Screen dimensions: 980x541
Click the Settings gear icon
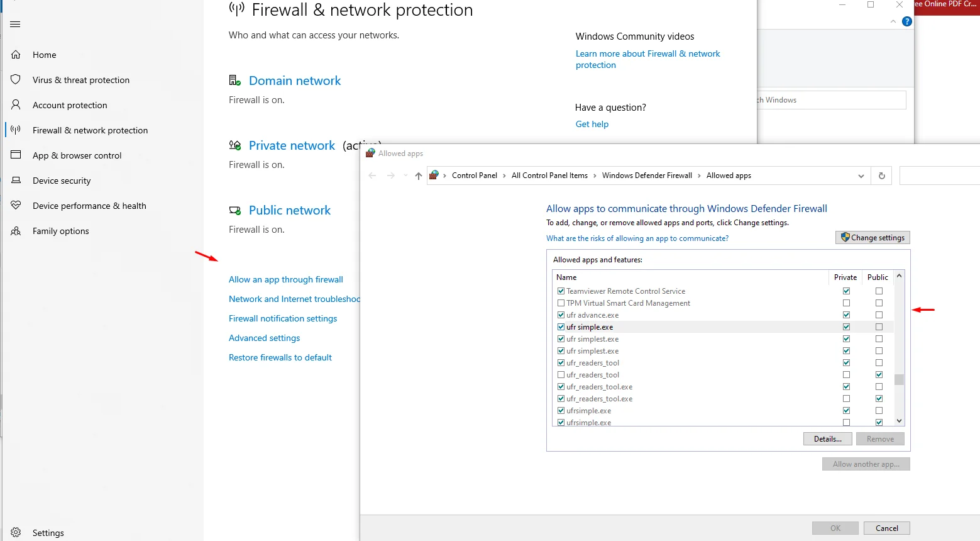tap(16, 532)
